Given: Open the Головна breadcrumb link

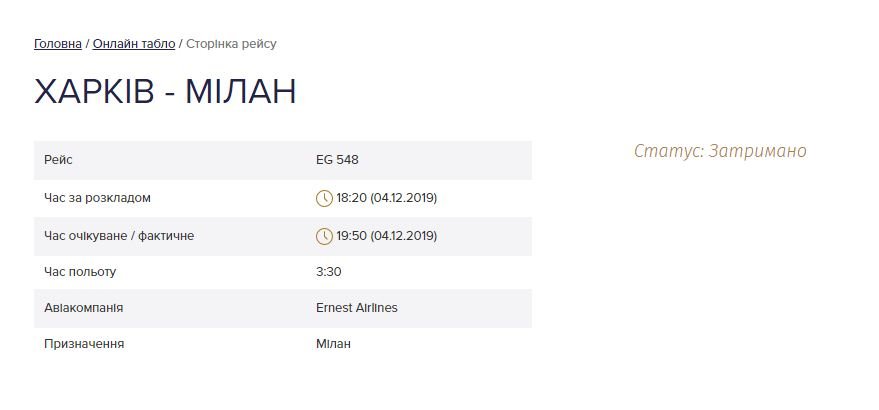Looking at the screenshot, I should click(58, 44).
